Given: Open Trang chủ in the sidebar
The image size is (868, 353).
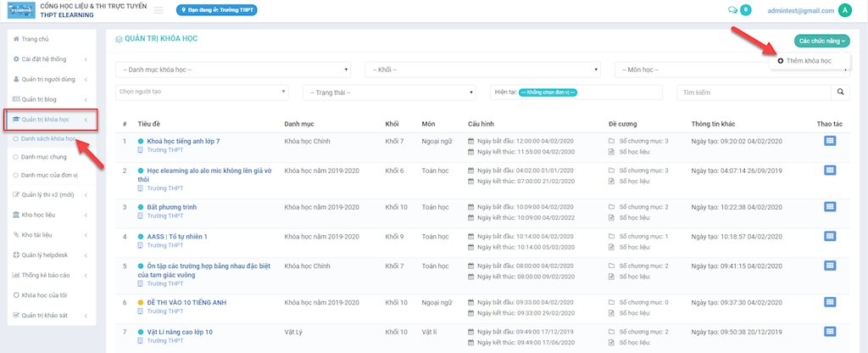Looking at the screenshot, I should [x=36, y=40].
